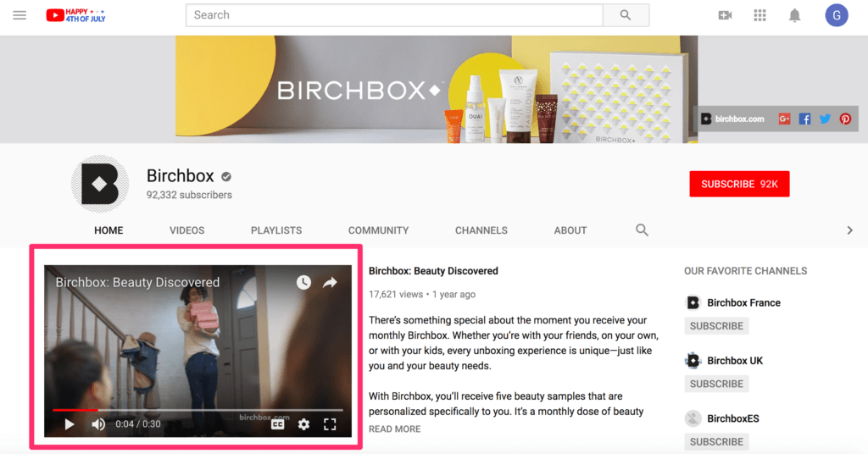Play the Beauty Discovered video
This screenshot has width=868, height=454.
coord(70,424)
